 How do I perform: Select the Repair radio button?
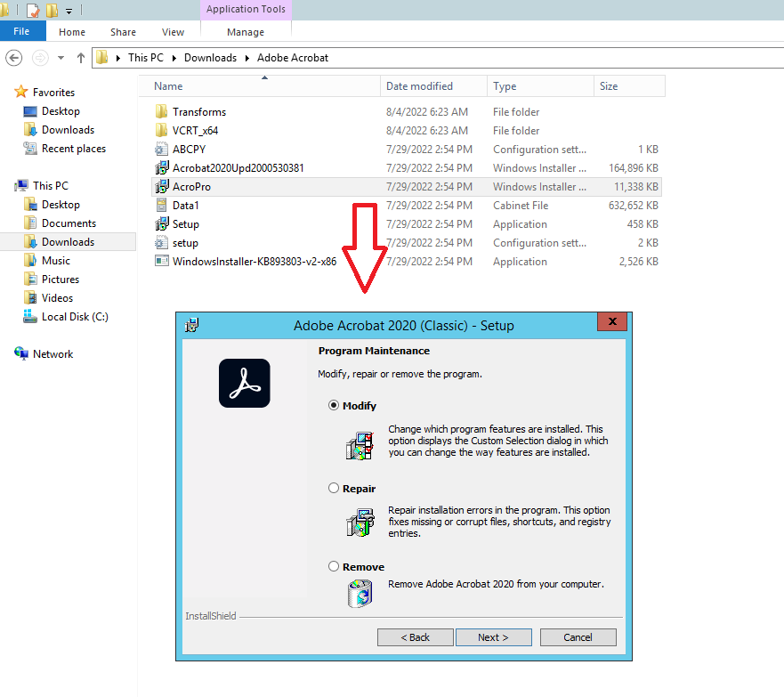point(334,488)
